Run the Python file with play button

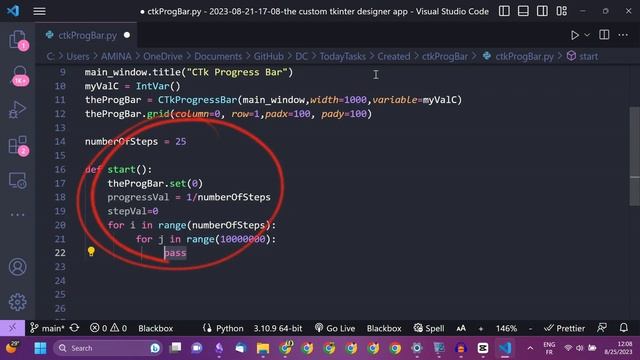[574, 35]
